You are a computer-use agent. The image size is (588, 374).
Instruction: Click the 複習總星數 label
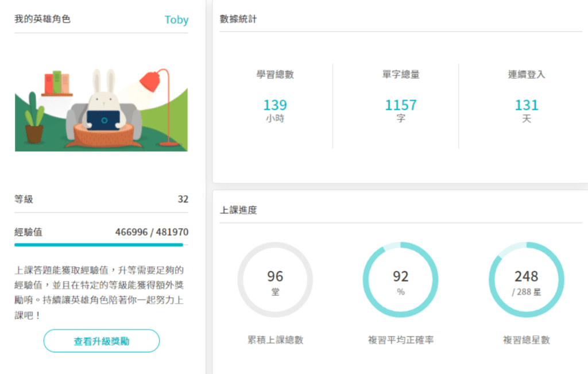pyautogui.click(x=527, y=340)
